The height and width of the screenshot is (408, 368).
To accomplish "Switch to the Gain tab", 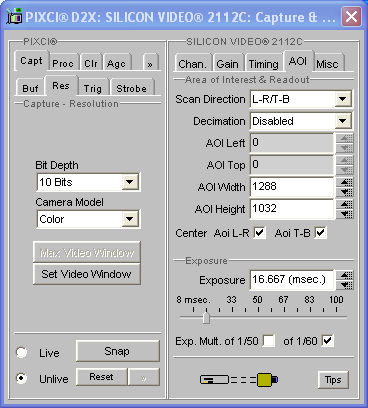I will 228,63.
